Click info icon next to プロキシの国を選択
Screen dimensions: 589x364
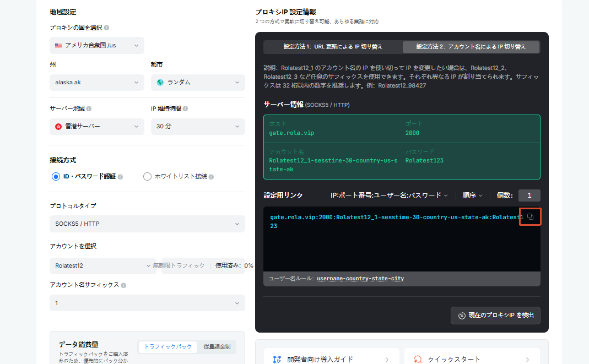107,28
